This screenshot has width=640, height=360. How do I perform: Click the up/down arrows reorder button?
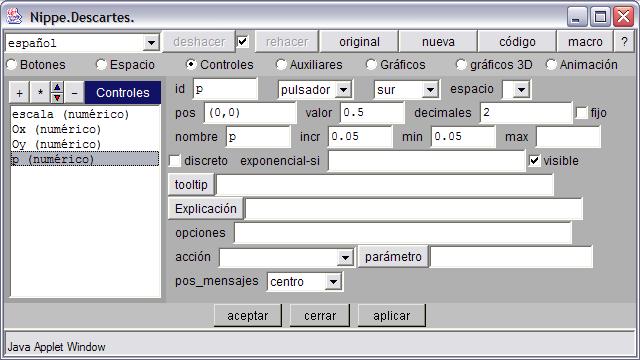point(57,93)
